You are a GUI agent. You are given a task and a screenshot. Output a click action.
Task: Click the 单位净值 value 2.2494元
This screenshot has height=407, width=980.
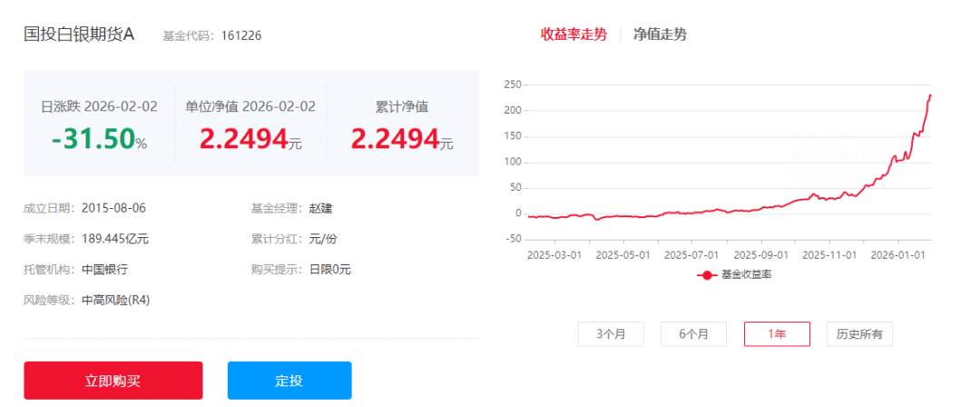pos(250,139)
